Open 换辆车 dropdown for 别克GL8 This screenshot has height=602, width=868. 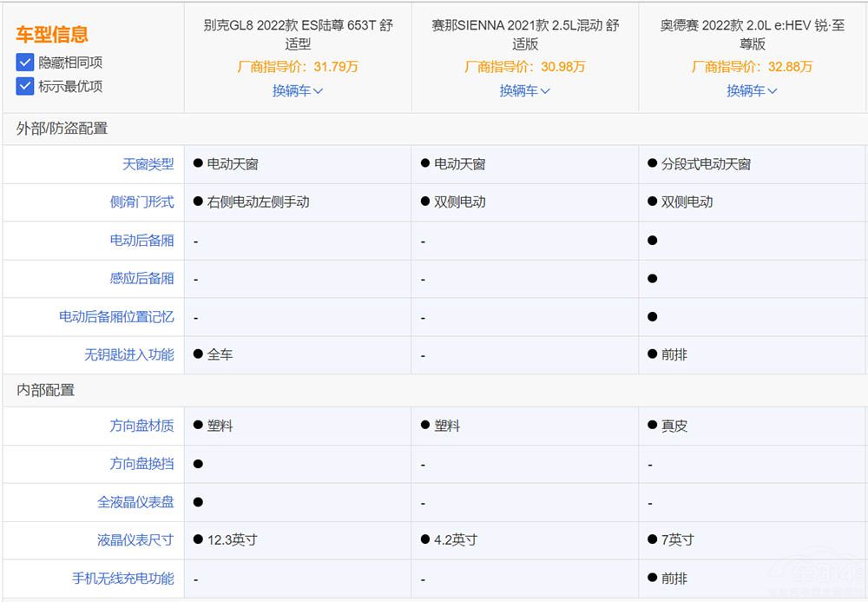coord(298,90)
